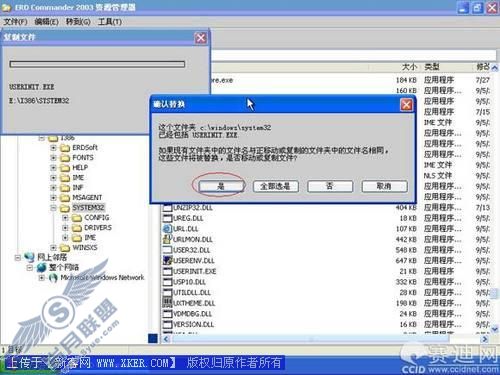
Task: Expand the MSAGENT folder node
Action: coord(53,197)
